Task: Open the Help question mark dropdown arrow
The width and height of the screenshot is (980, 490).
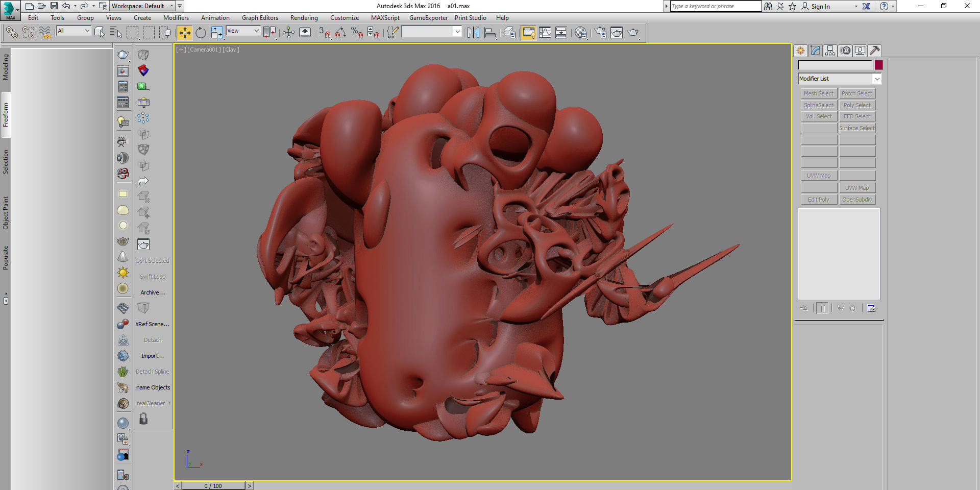Action: (x=893, y=7)
